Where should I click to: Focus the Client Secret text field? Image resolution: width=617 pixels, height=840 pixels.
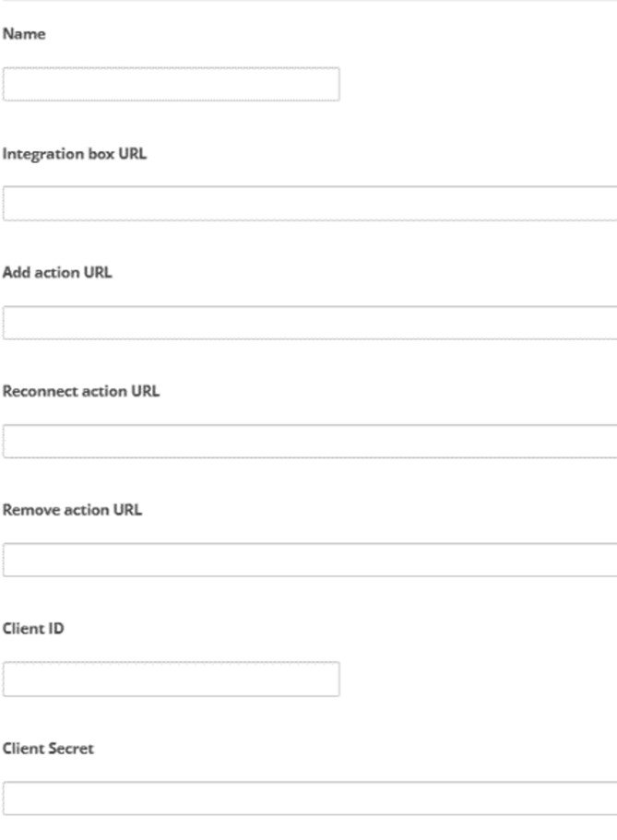pyautogui.click(x=309, y=798)
